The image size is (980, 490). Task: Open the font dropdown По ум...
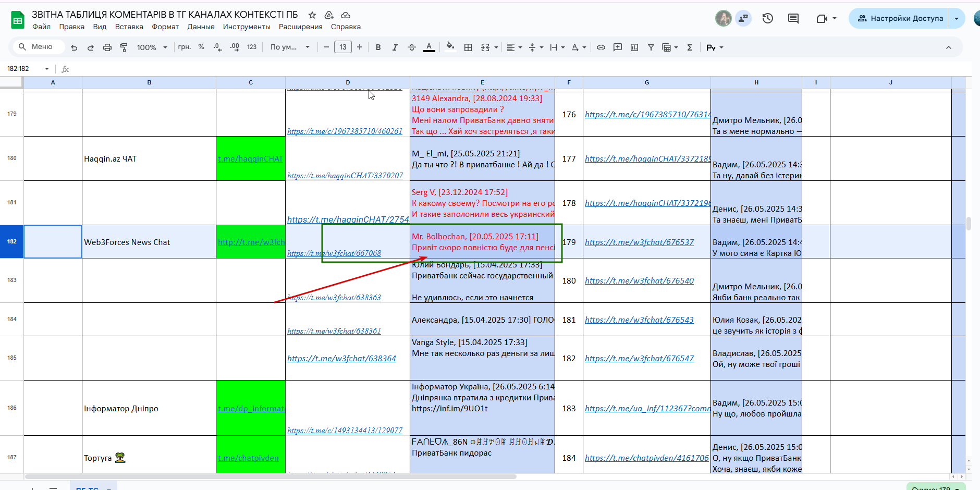coord(290,47)
